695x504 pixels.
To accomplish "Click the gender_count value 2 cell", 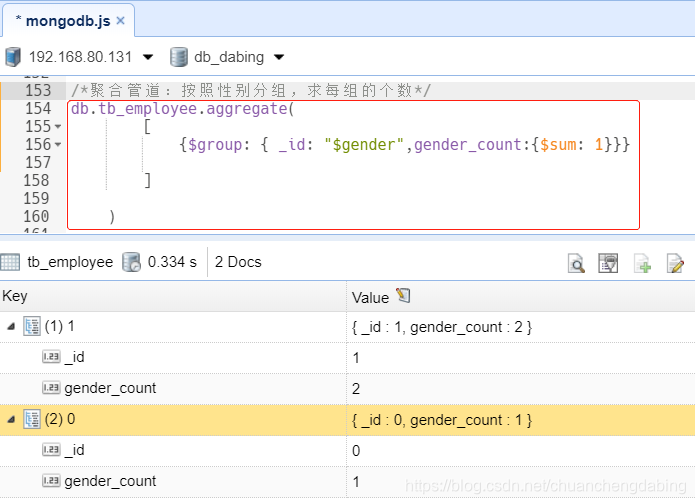I will click(521, 389).
